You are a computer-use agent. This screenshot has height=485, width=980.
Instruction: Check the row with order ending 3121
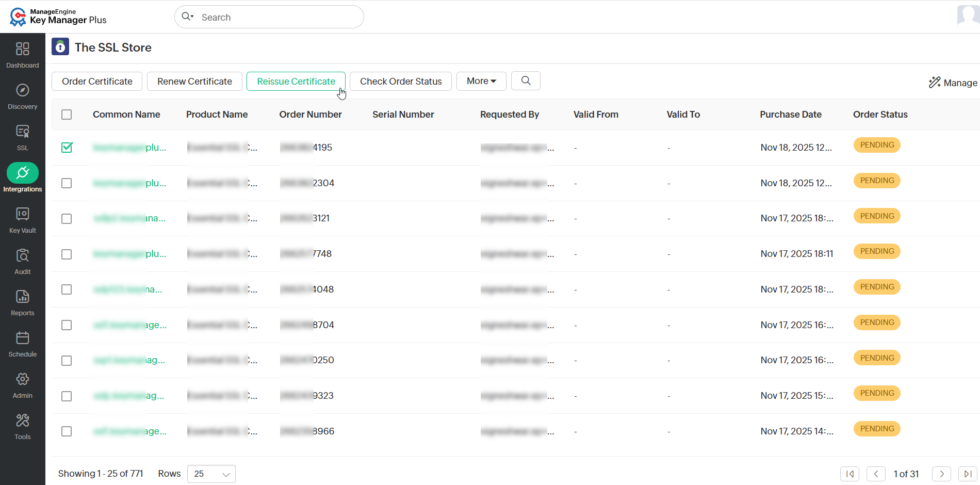[x=67, y=219]
